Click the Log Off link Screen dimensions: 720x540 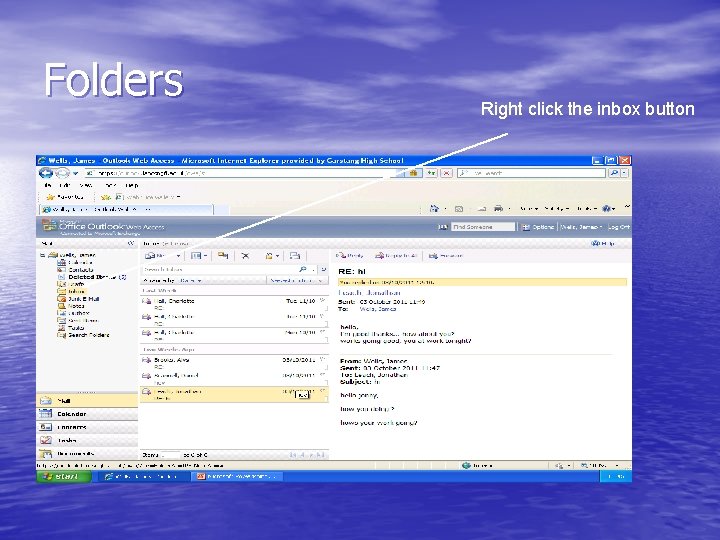click(619, 227)
